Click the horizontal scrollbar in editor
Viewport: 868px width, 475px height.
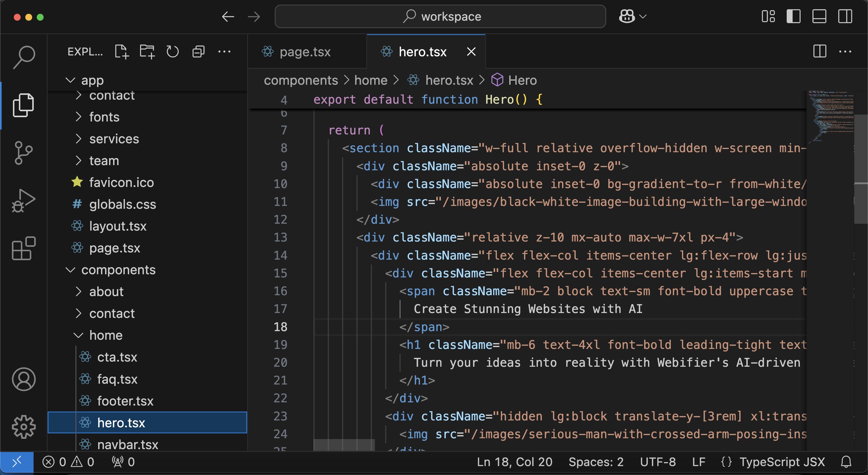[344, 445]
